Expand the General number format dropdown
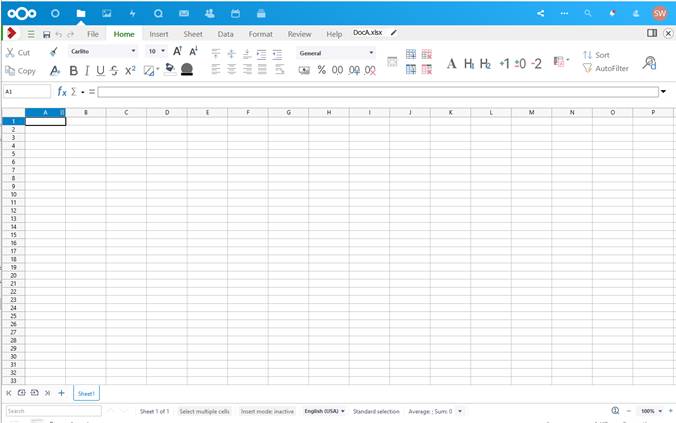The height and width of the screenshot is (423, 676). pyautogui.click(x=371, y=53)
